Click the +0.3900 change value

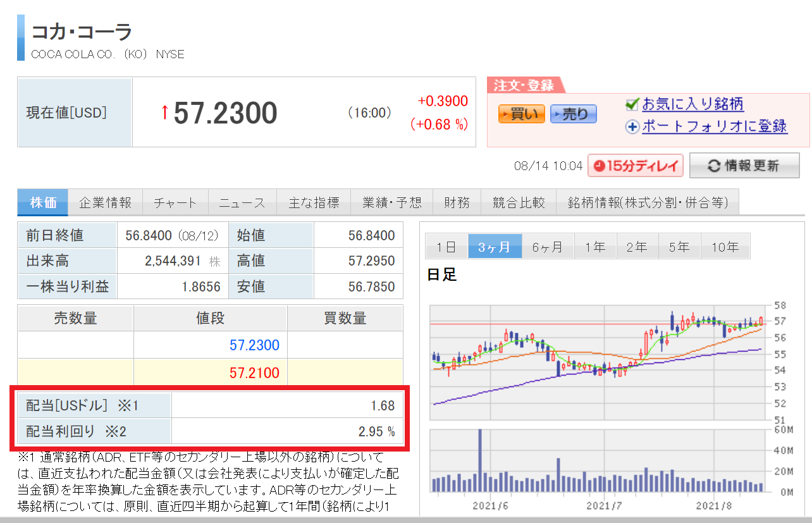(443, 101)
